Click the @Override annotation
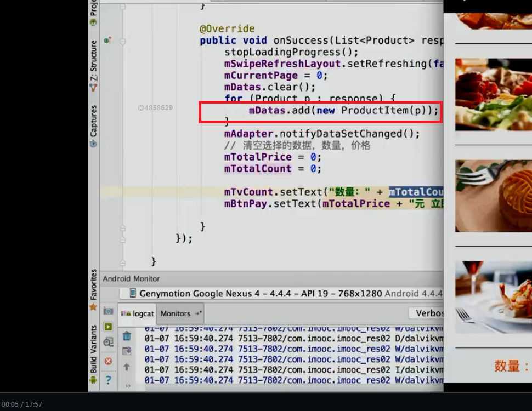Image resolution: width=532 pixels, height=411 pixels. 227,28
